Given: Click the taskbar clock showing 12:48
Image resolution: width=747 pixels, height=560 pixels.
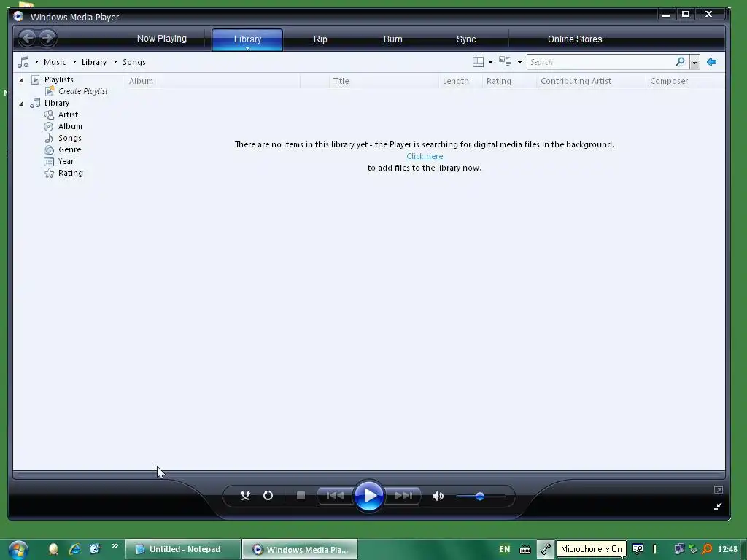Looking at the screenshot, I should [727, 549].
